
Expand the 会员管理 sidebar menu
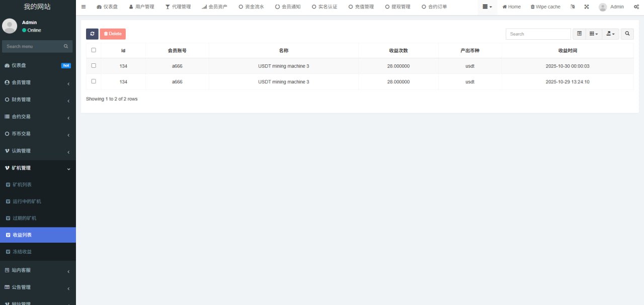(38, 82)
